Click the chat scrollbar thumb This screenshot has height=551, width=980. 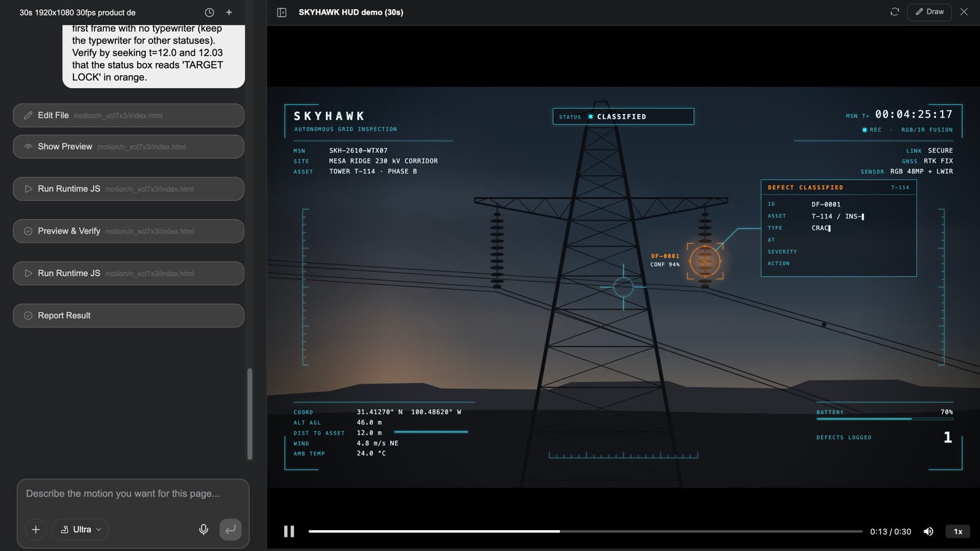click(x=250, y=413)
